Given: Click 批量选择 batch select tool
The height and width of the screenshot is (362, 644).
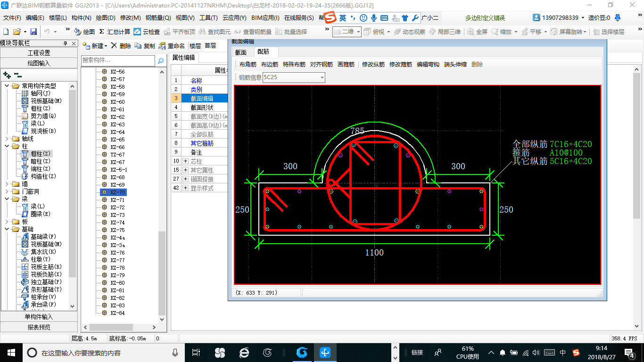Looking at the screenshot, I should (291, 32).
